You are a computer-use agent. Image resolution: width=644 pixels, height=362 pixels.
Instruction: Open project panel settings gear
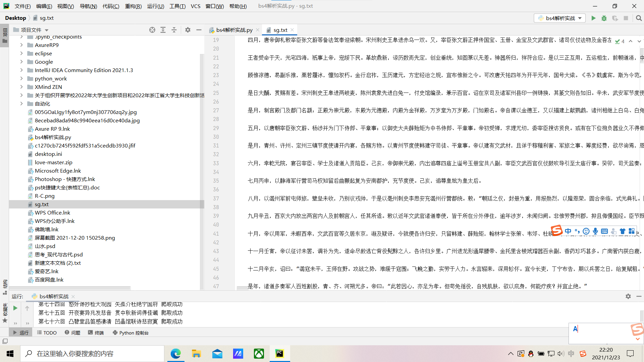(x=188, y=30)
